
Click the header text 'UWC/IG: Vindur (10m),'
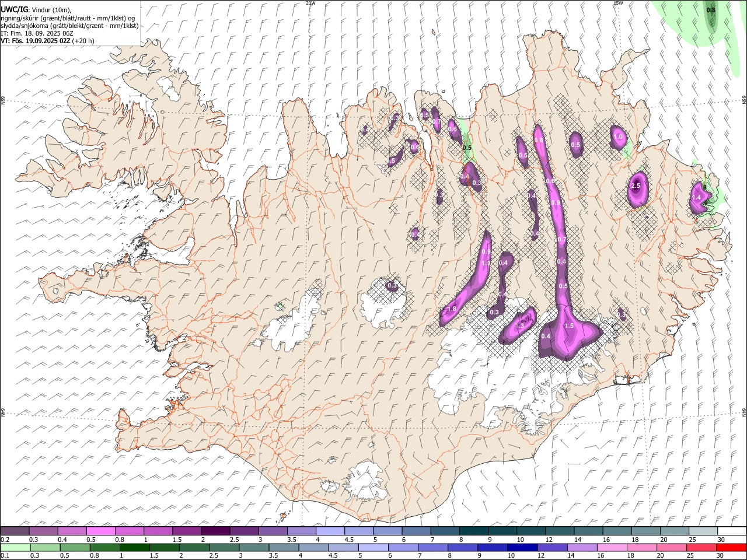coord(35,10)
